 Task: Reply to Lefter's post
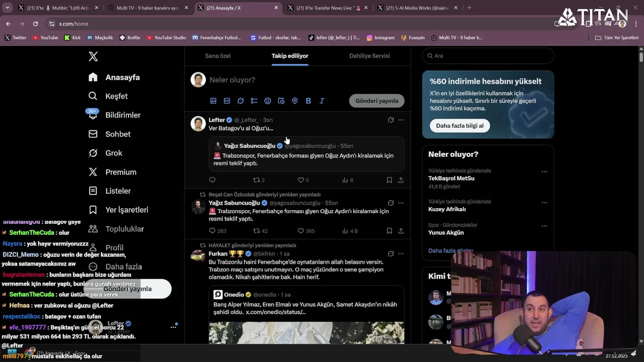[x=212, y=180]
